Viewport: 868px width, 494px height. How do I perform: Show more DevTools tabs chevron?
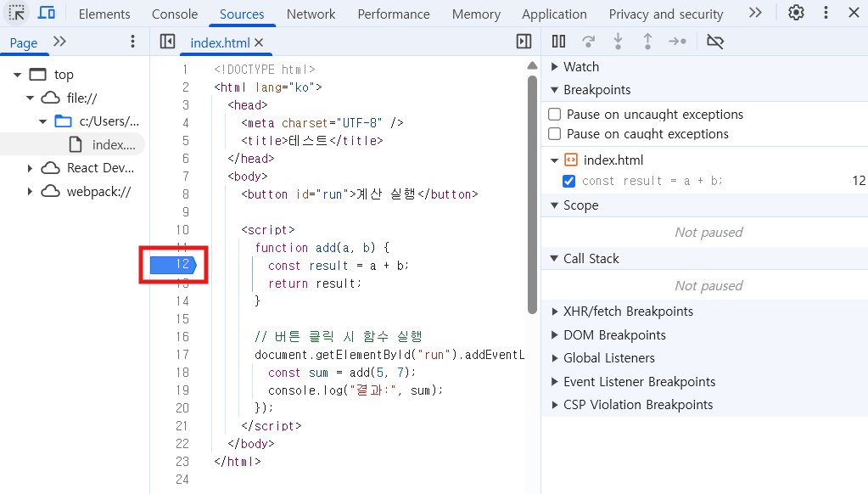point(755,13)
